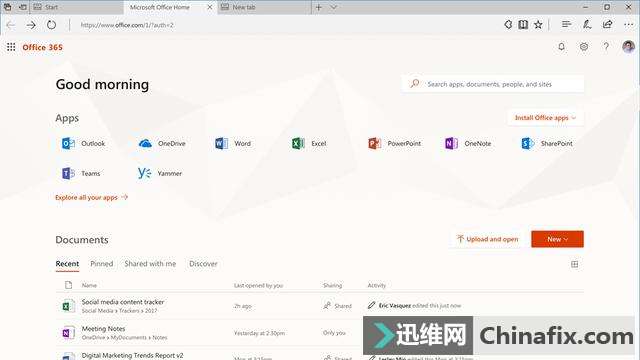Click the extensions icon left of reading view
Screen dimensions: 640x360
pyautogui.click(x=508, y=24)
